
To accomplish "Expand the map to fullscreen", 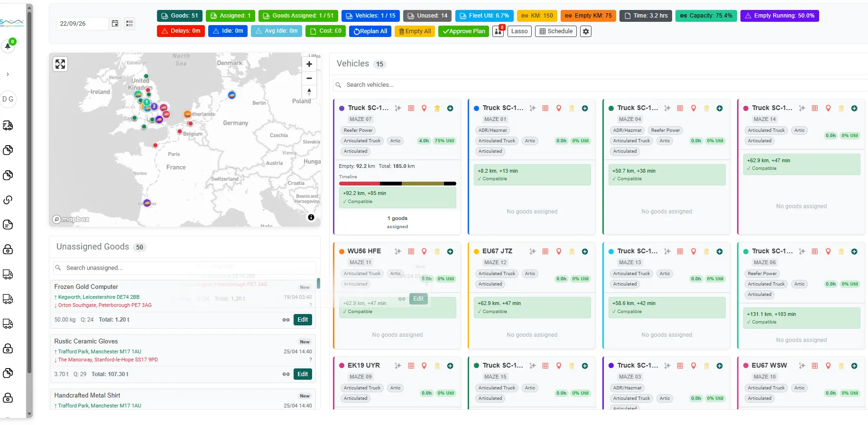I will point(60,64).
